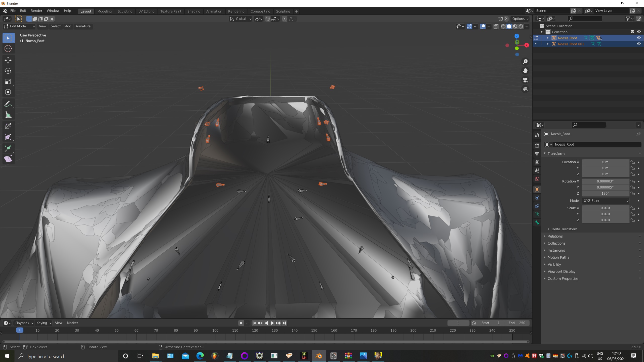Screen dimensions: 644x362
Task: Toggle snapping magnet in header
Action: click(267, 19)
